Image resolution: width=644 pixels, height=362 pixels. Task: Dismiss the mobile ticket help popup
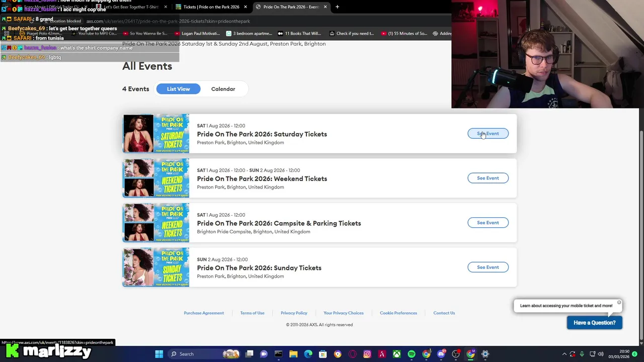click(619, 303)
